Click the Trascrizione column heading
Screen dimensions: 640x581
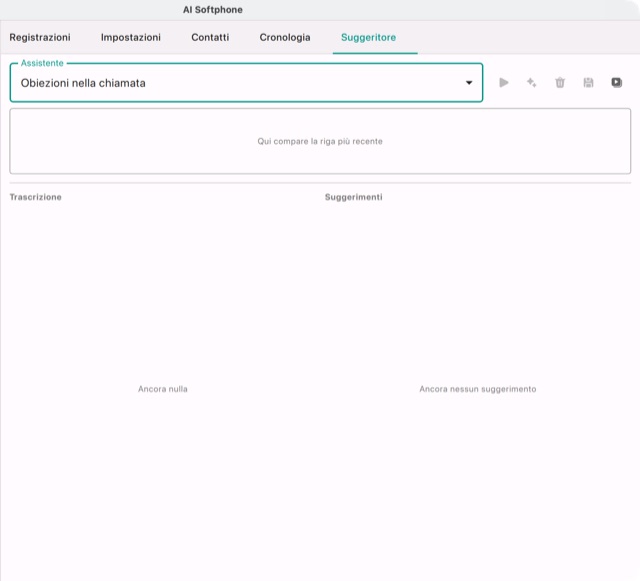tap(36, 197)
